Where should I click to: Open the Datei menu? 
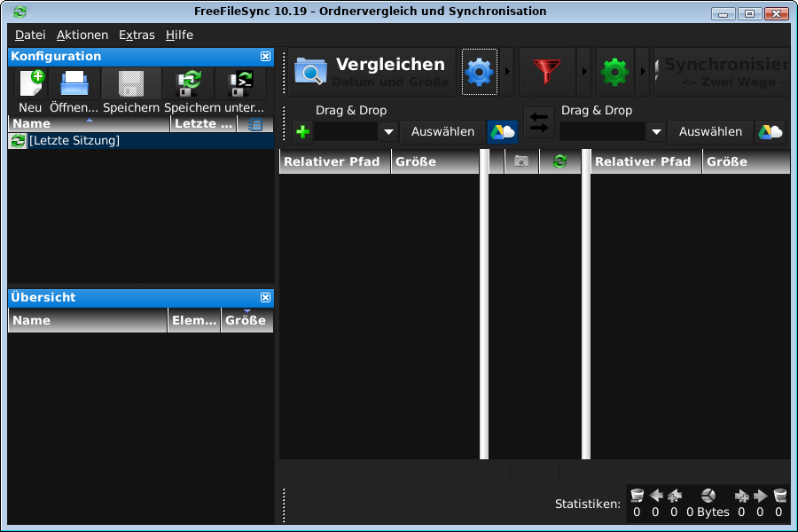(30, 35)
